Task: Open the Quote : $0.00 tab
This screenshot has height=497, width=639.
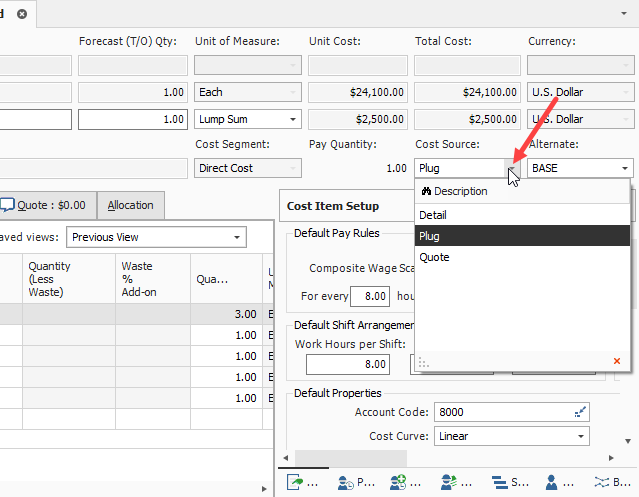Action: [43, 205]
